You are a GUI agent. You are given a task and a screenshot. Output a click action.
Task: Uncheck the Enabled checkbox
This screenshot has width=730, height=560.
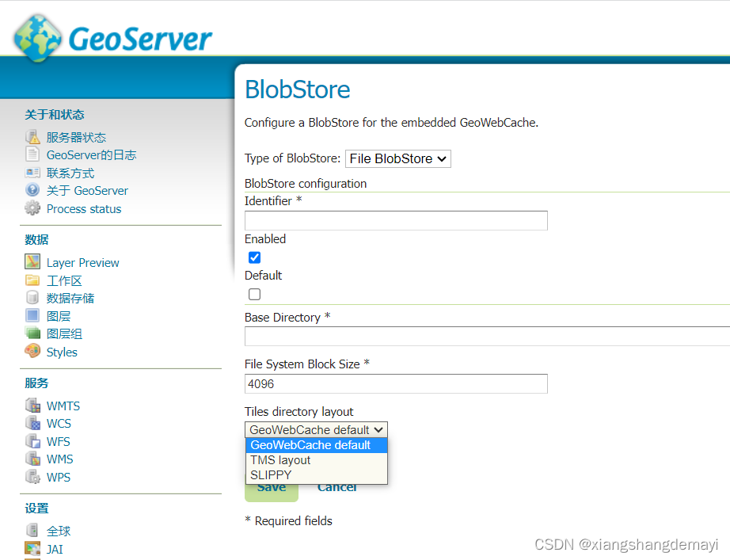coord(255,257)
